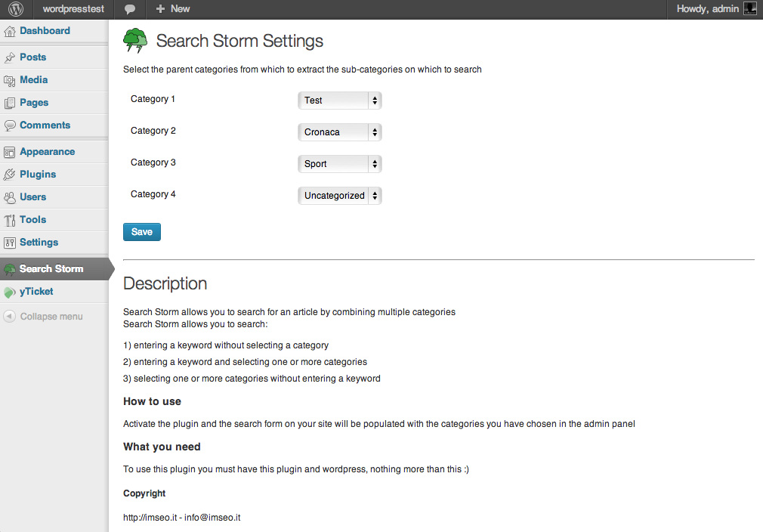Click the http://imseo.it - info@imseo.it text

click(182, 518)
